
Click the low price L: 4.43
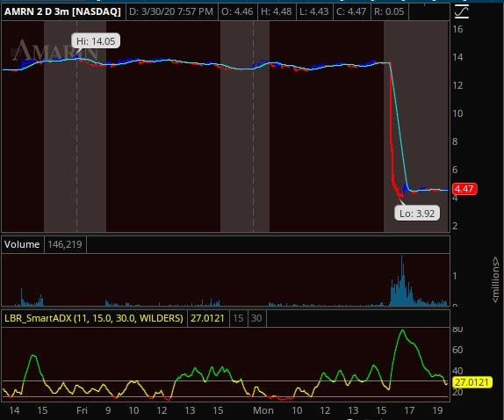point(313,12)
